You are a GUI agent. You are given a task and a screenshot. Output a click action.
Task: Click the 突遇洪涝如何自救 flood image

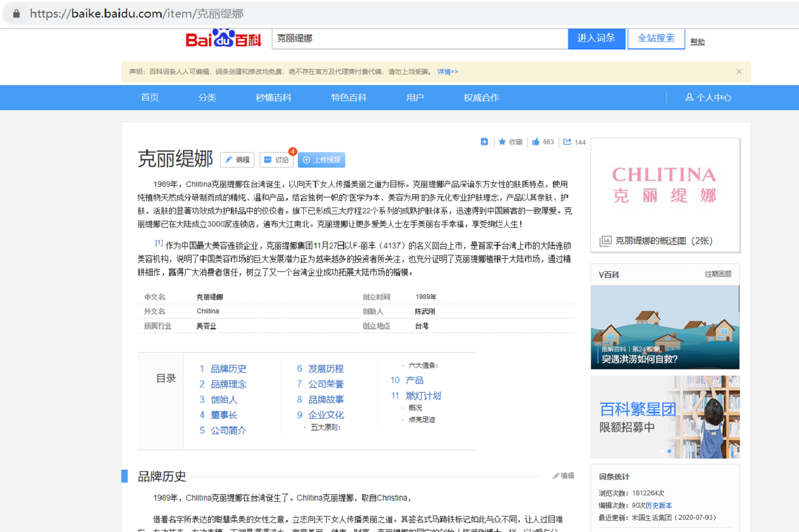pyautogui.click(x=665, y=327)
